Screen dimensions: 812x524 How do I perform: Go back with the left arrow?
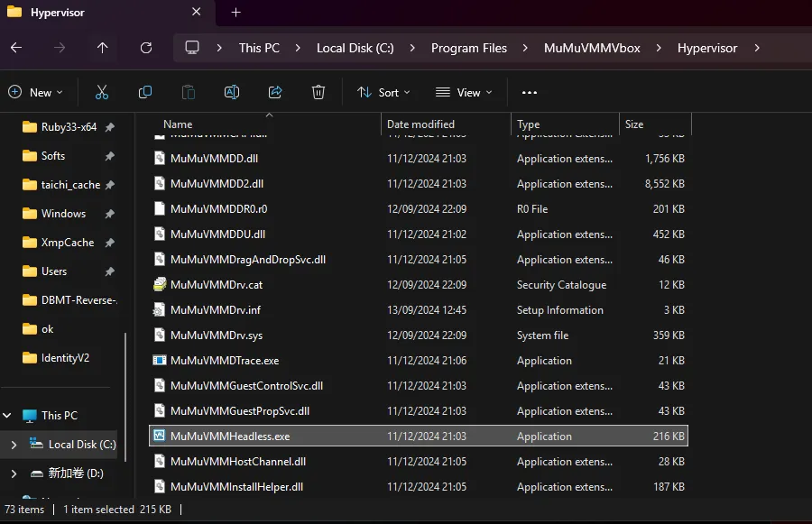coord(16,48)
